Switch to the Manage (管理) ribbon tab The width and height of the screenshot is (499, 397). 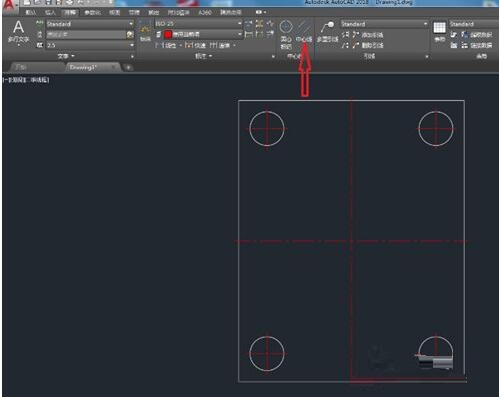[x=134, y=12]
